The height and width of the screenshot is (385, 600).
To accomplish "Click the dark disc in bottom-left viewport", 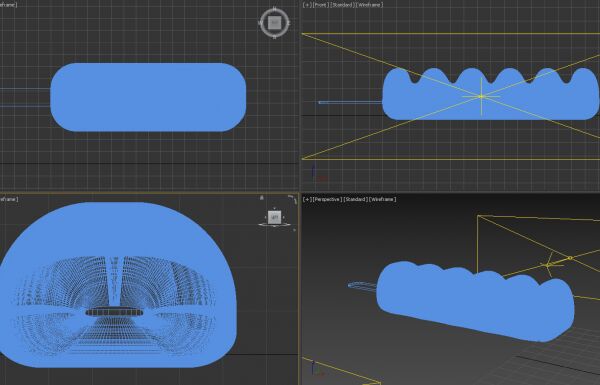I will 114,312.
